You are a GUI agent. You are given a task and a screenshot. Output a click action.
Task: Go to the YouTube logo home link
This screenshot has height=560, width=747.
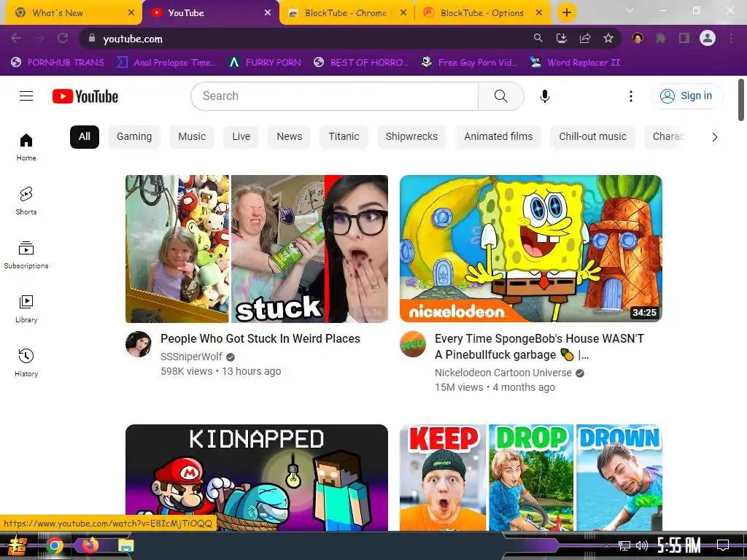click(85, 96)
